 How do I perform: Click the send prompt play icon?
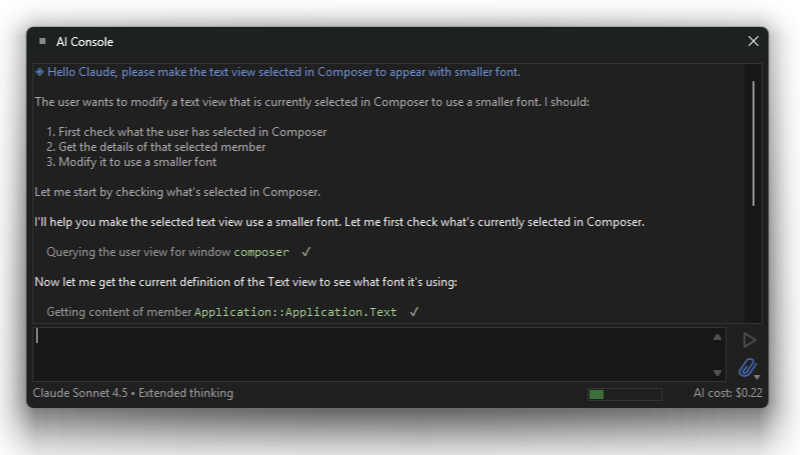(x=749, y=340)
